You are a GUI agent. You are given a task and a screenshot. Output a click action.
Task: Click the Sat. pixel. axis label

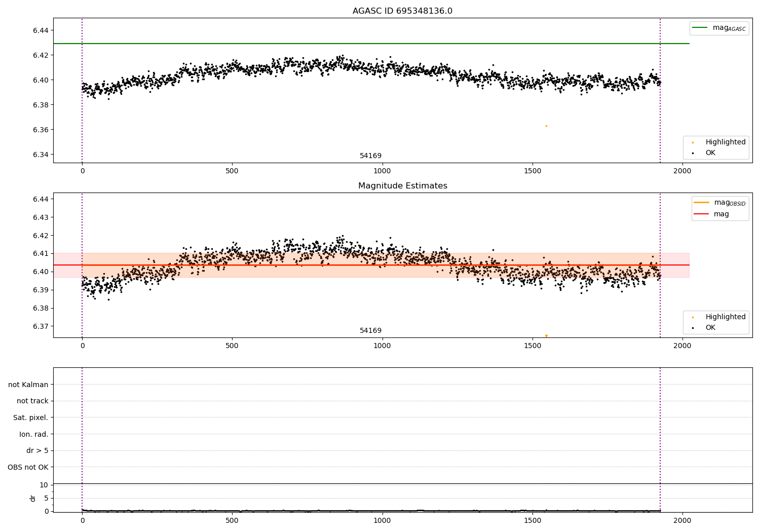31,418
